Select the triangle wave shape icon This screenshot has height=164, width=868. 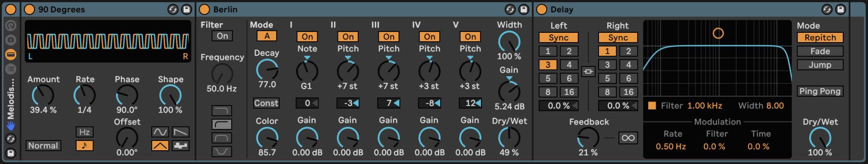coord(160,145)
